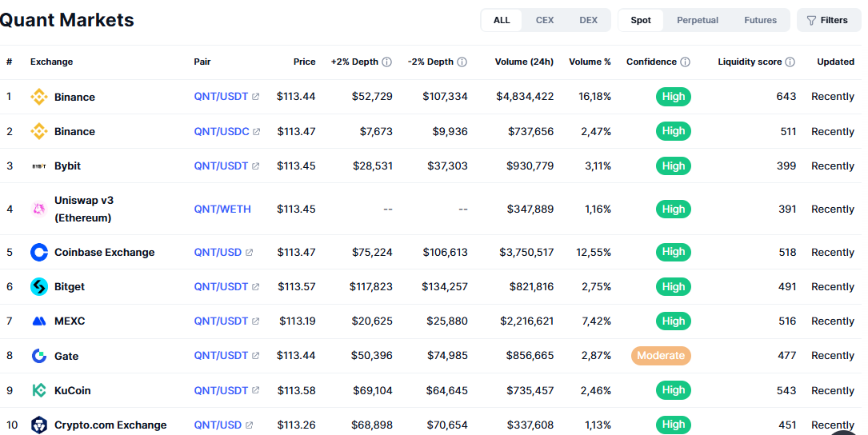Sort by the Updated column header
The image size is (868, 435).
[x=835, y=62]
